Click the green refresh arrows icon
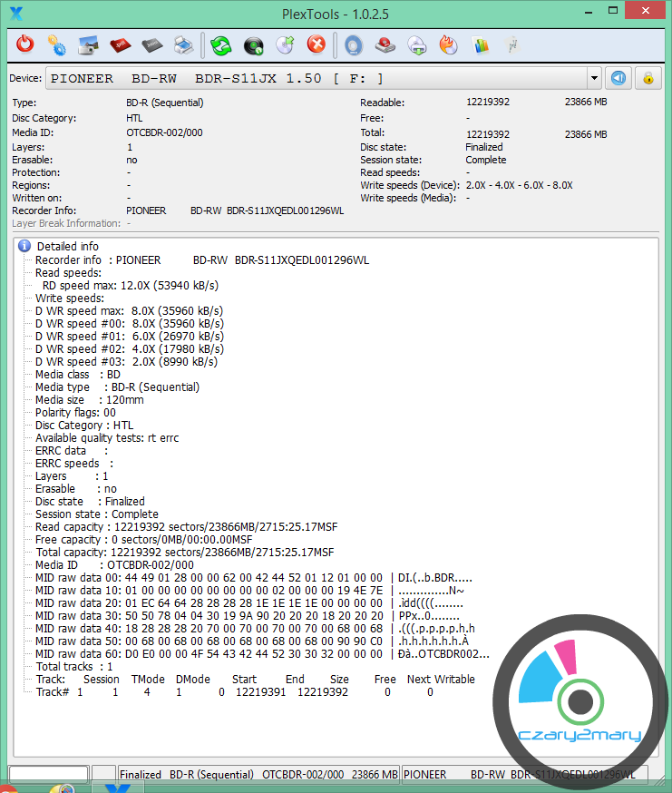Screen dimensions: 672x793 click(x=220, y=44)
